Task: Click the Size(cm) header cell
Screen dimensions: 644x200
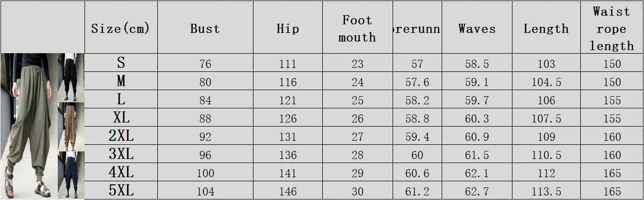Action: (121, 28)
